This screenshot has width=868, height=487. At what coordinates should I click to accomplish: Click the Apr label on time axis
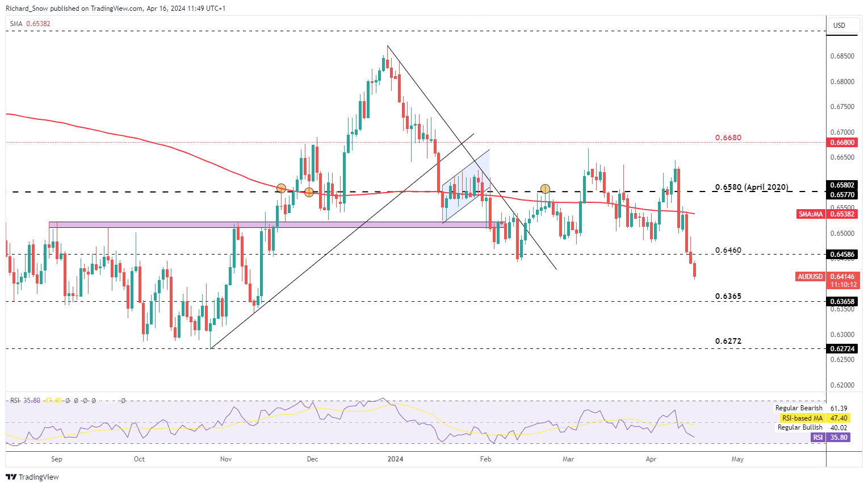point(651,459)
